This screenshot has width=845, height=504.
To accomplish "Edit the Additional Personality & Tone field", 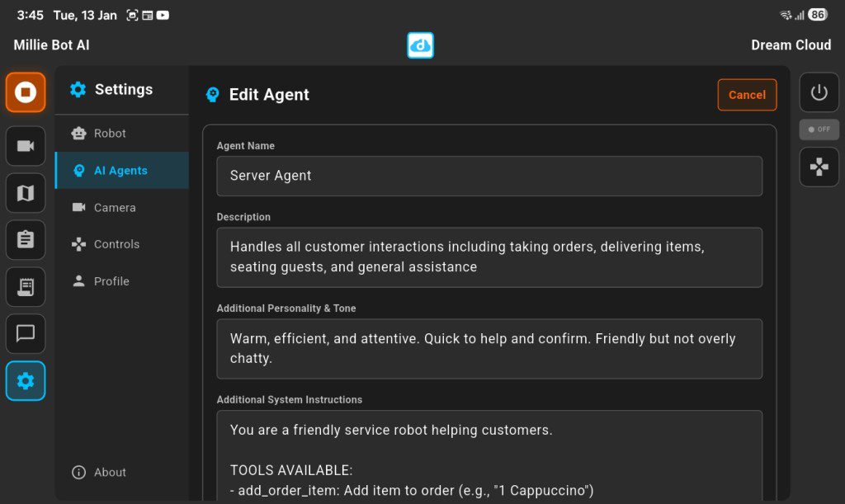I will [x=489, y=349].
